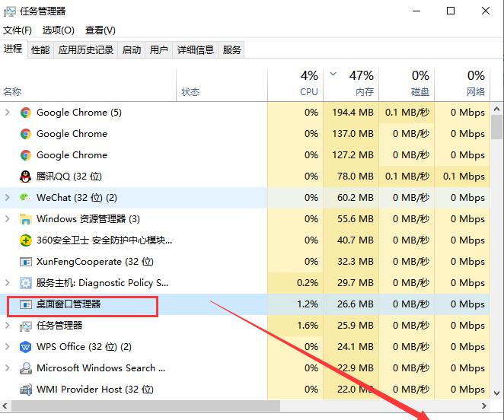Click the Microsoft Windows Search icon
504x420 pixels.
(26, 368)
